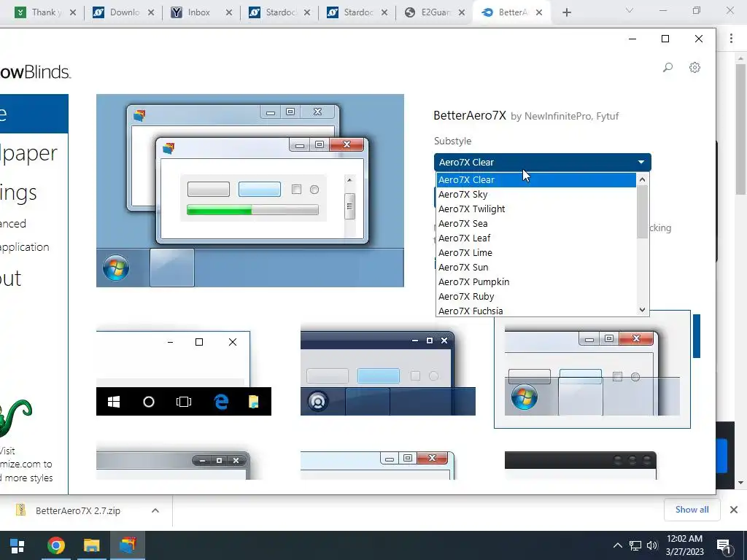Click the selected Style sidebar tab
The width and height of the screenshot is (747, 560).
(x=34, y=114)
